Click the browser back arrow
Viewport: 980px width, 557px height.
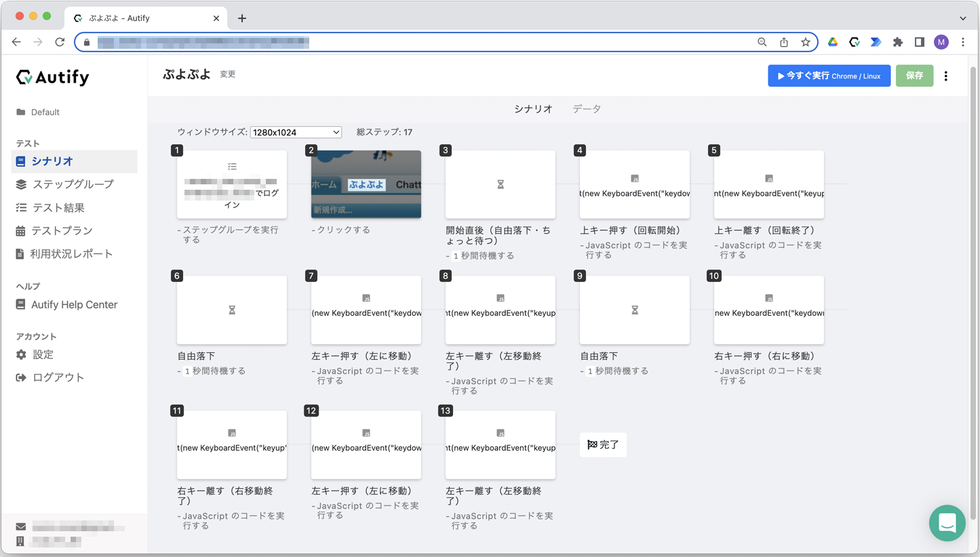click(16, 42)
